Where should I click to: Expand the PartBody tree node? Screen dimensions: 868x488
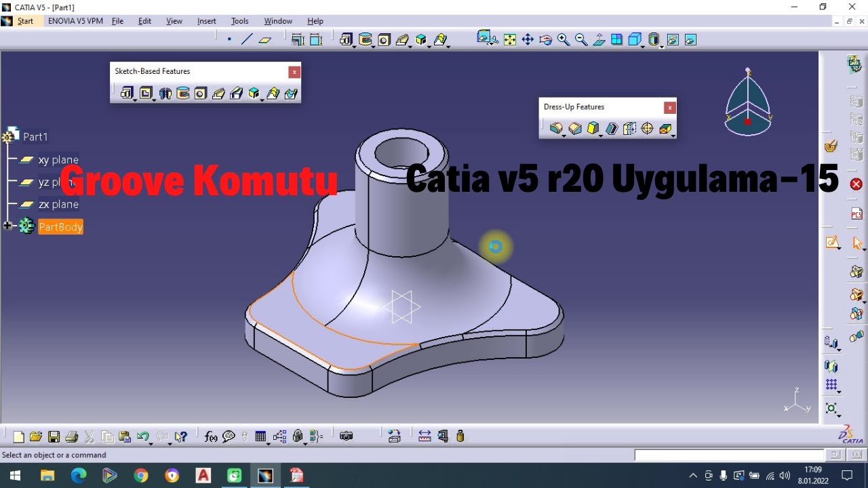tap(7, 226)
